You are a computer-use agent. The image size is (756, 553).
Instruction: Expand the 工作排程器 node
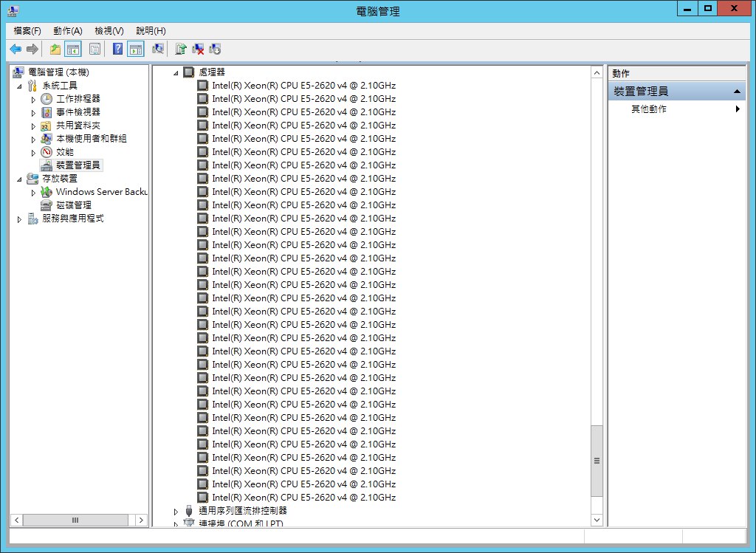pos(33,100)
